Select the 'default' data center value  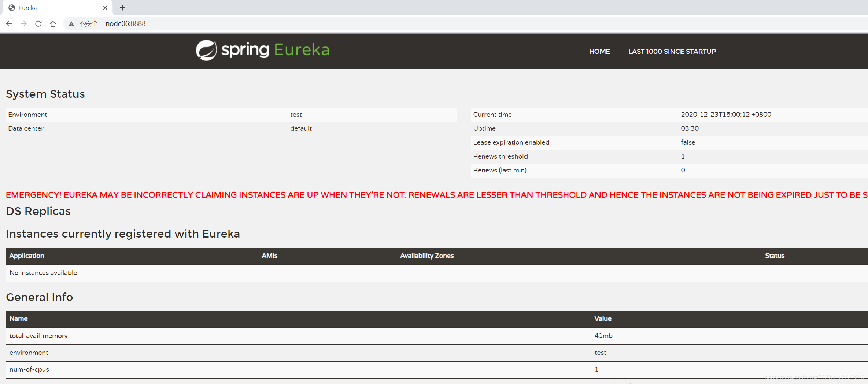tap(301, 128)
